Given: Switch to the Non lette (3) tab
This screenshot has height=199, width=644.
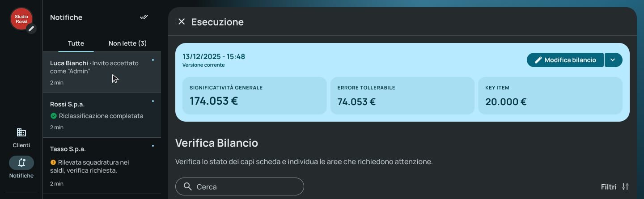Looking at the screenshot, I should tap(128, 43).
